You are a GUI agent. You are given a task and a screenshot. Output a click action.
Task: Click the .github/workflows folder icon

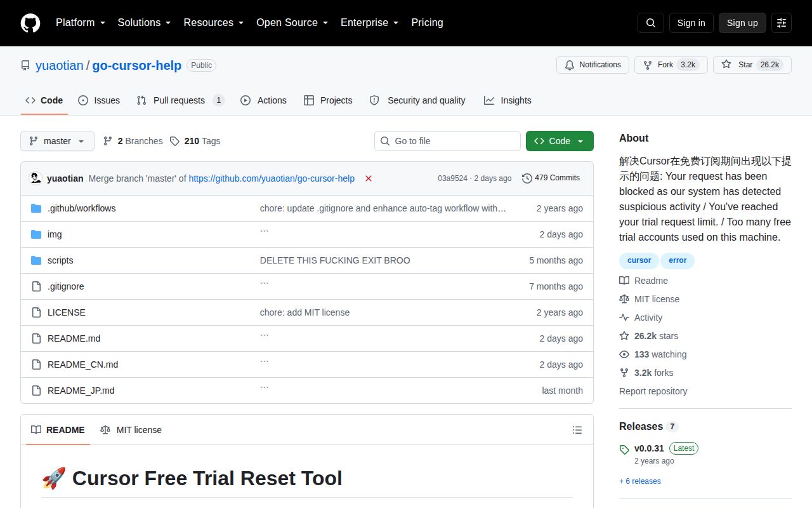tap(36, 208)
